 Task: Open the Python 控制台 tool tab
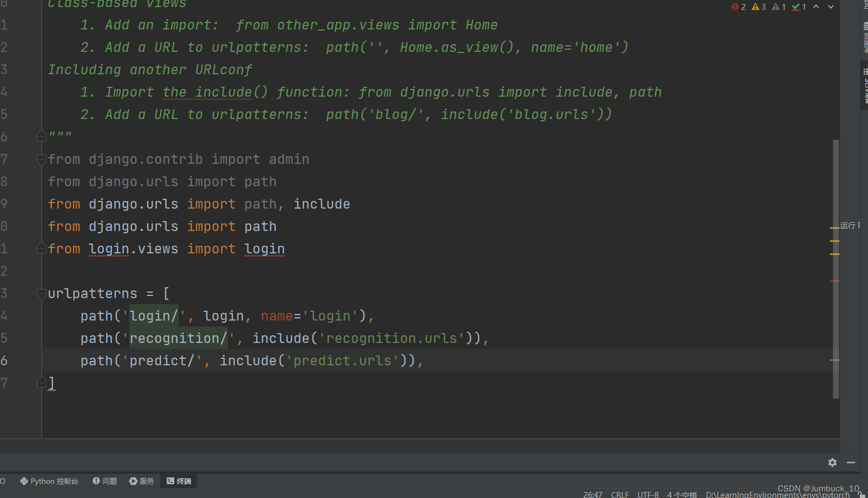tap(49, 481)
